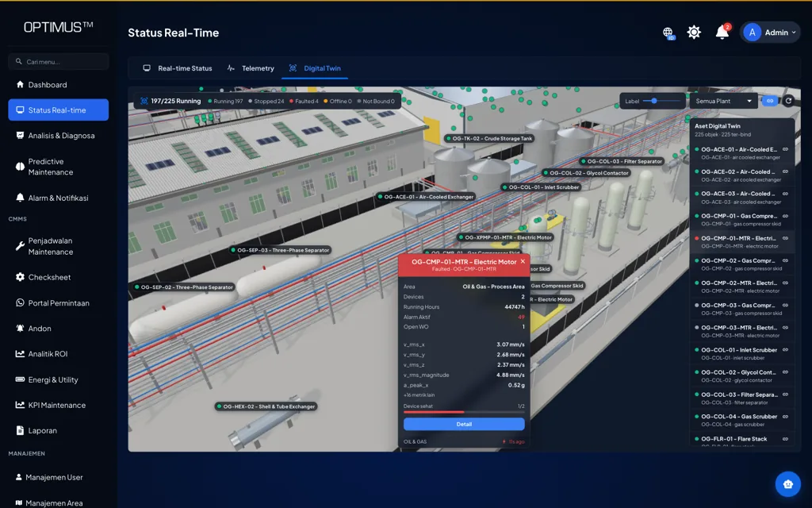Click the Laporan document icon
Screen dimensions: 812x508
pyautogui.click(x=20, y=430)
